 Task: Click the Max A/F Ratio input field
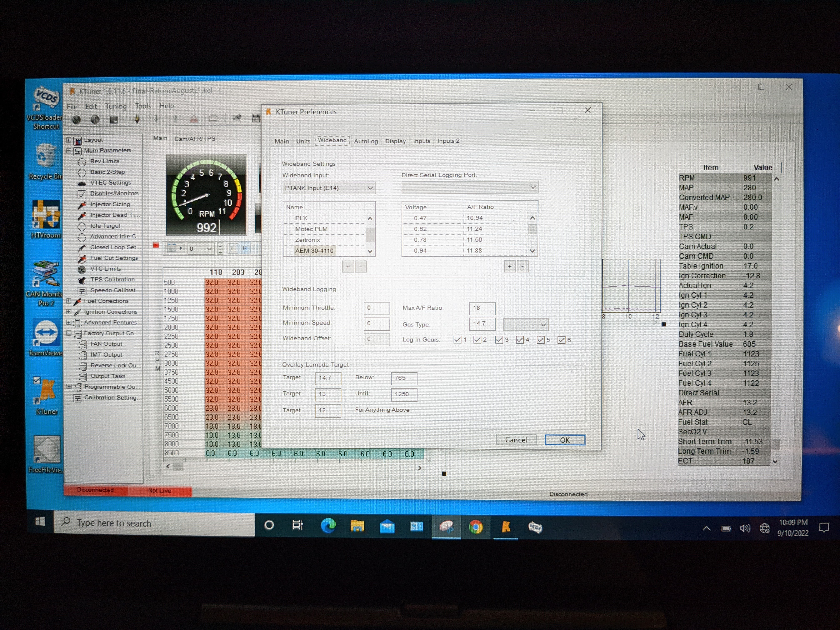coord(482,308)
